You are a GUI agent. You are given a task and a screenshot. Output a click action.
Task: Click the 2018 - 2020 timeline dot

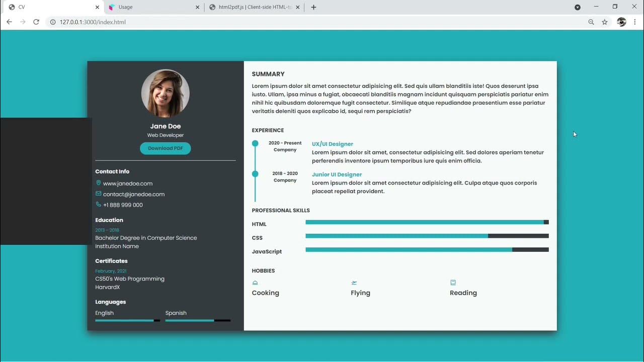pyautogui.click(x=255, y=174)
